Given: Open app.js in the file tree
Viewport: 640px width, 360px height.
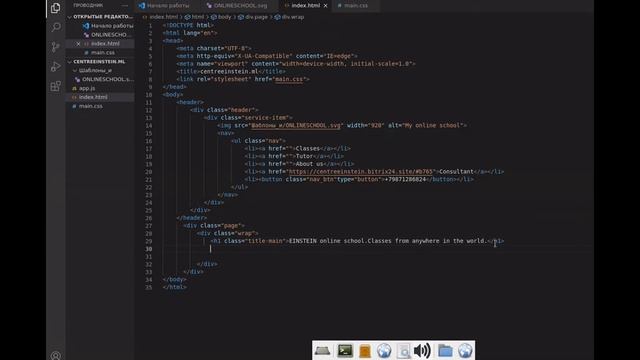Looking at the screenshot, I should pos(87,88).
